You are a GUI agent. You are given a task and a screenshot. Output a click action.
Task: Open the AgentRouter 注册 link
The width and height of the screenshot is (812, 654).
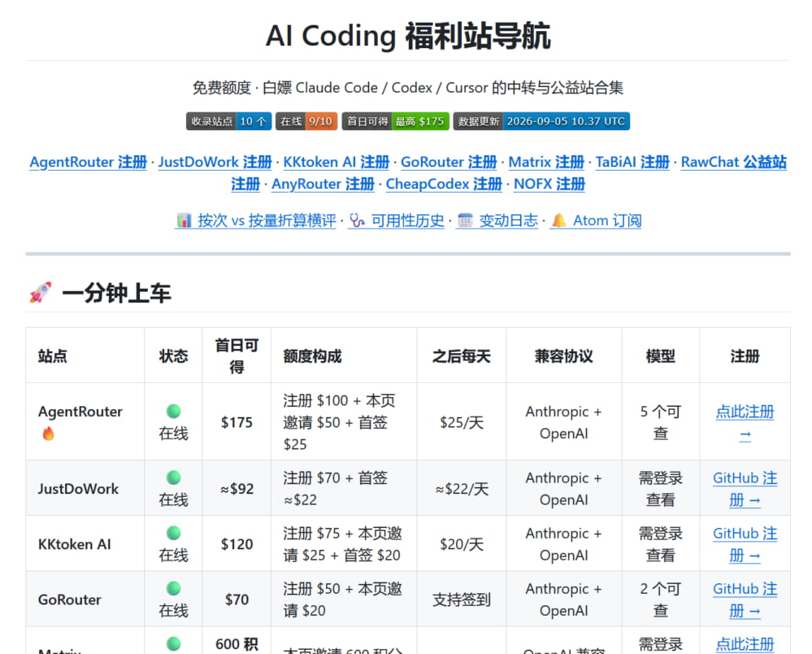pos(88,162)
